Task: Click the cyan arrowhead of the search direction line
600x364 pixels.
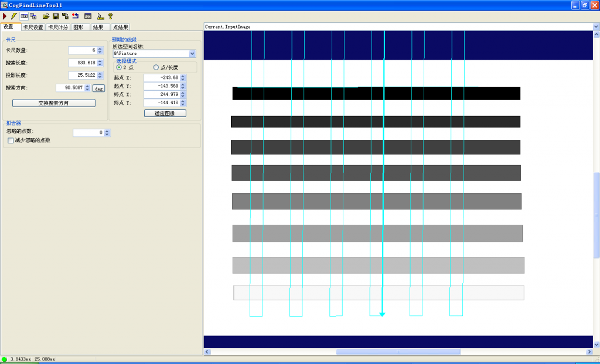Action: pos(382,314)
